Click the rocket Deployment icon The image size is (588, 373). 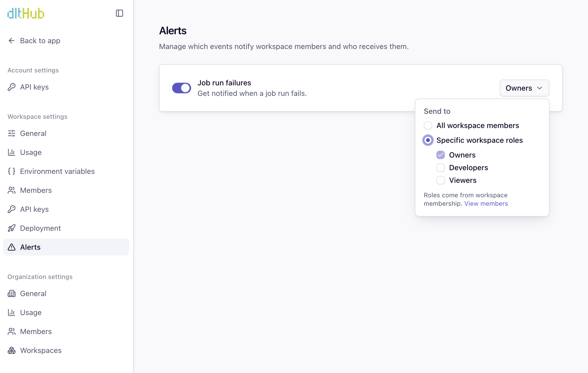(x=12, y=228)
